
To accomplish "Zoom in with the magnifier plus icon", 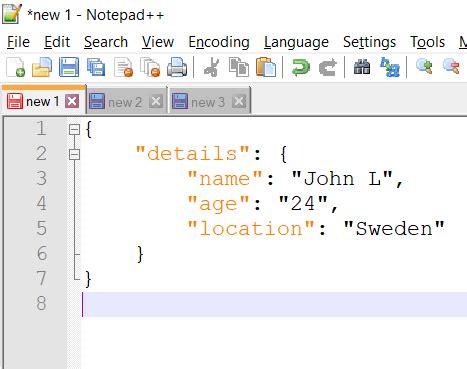I will click(x=424, y=67).
